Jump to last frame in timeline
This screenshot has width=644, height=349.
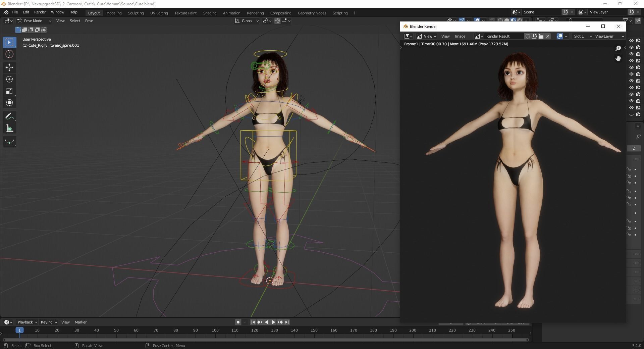(287, 322)
